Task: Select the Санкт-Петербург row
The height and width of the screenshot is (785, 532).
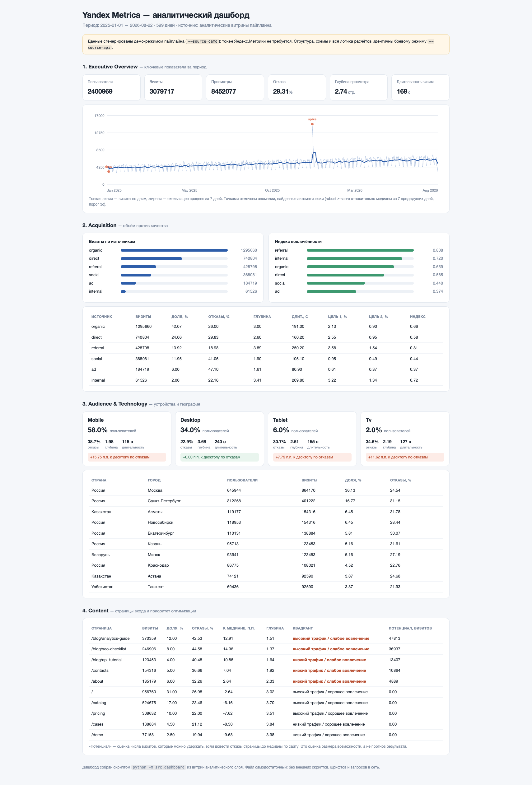Action: pyautogui.click(x=266, y=501)
